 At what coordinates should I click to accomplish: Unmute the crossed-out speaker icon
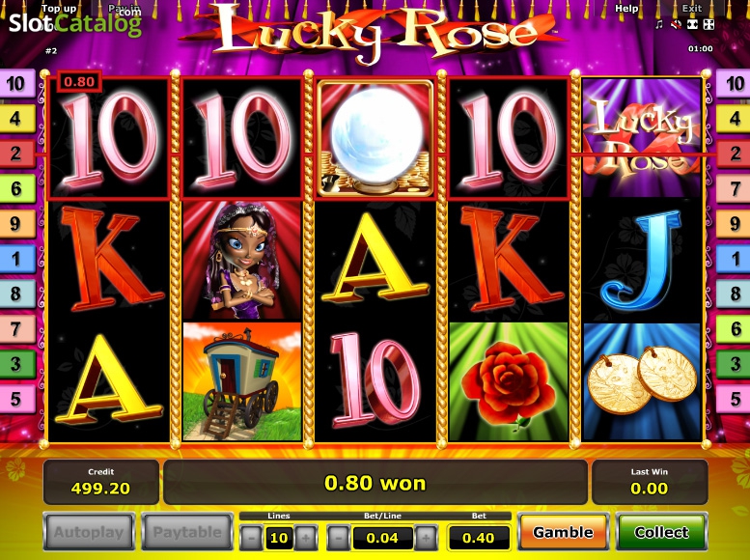(x=676, y=24)
